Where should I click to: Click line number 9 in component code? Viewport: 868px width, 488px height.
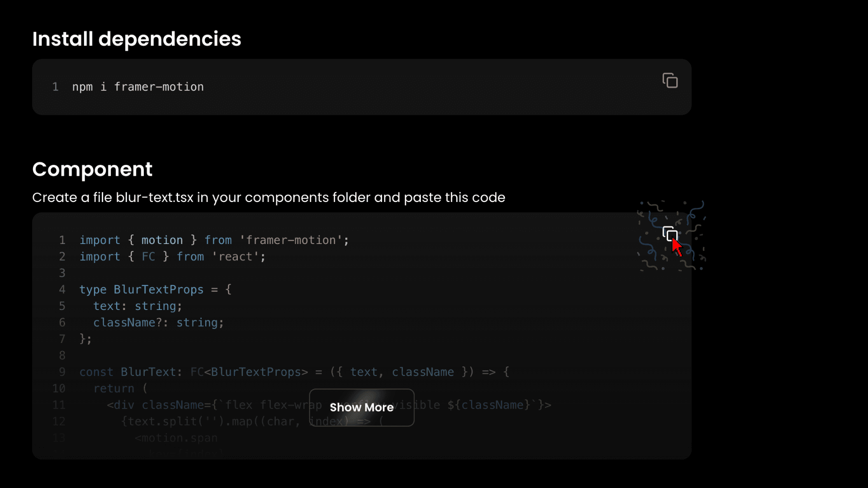pyautogui.click(x=62, y=372)
